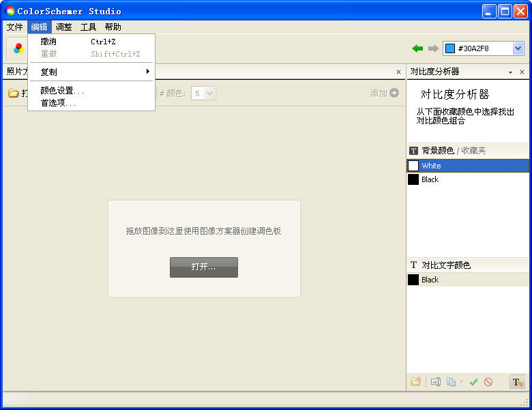
Task: Open the copy icon dropdown arrow at bottom
Action: pos(461,382)
